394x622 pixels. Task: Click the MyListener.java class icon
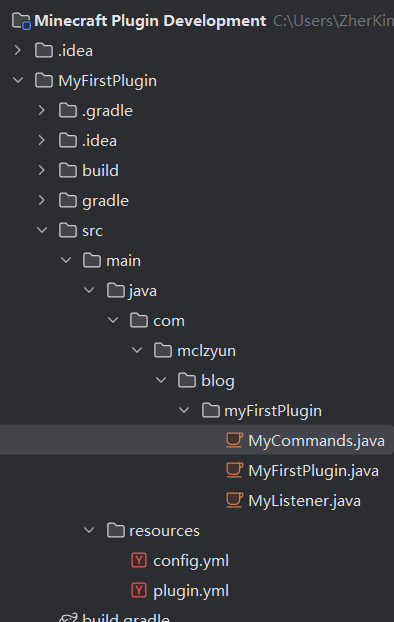[234, 500]
